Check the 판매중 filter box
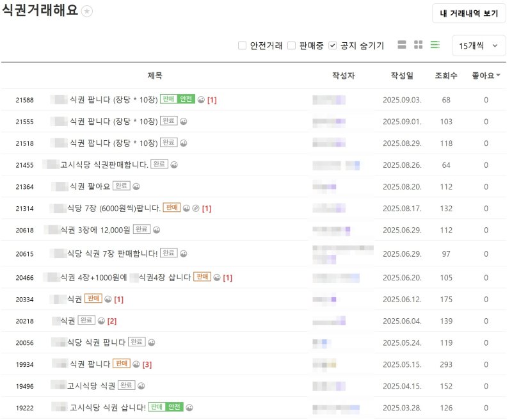The height and width of the screenshot is (420, 512). [291, 45]
